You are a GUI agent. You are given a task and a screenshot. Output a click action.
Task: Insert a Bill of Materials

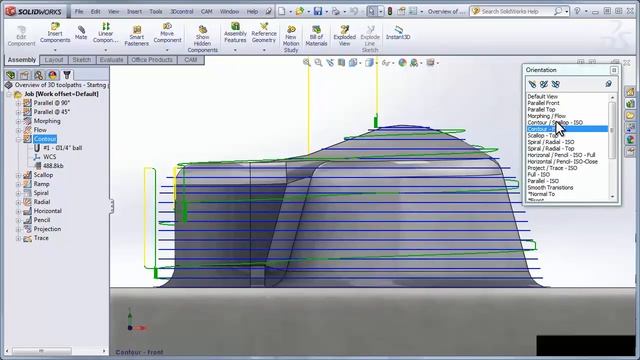pyautogui.click(x=316, y=36)
